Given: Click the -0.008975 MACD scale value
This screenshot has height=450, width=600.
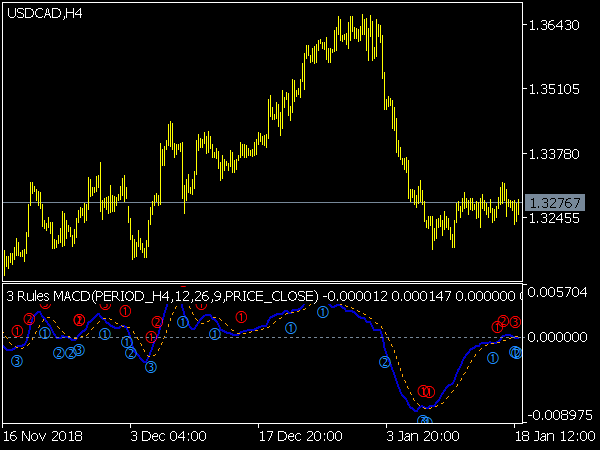Looking at the screenshot, I should [560, 416].
